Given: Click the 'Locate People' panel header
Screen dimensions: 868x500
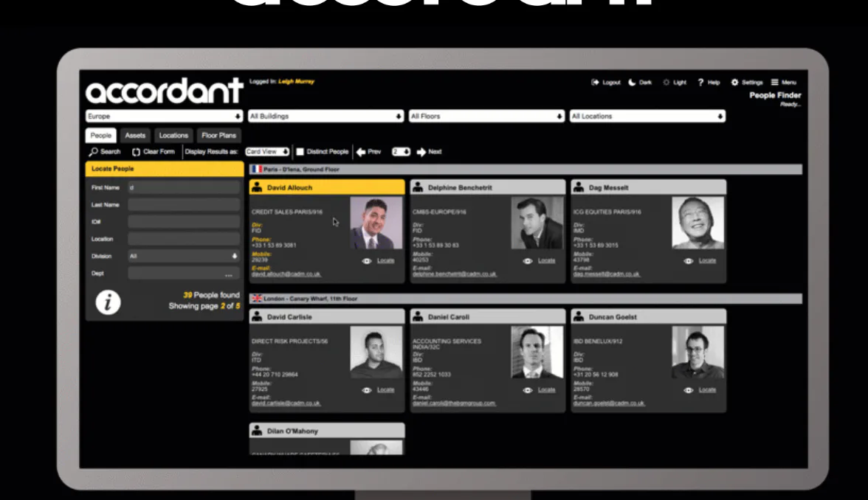Looking at the screenshot, I should click(165, 169).
